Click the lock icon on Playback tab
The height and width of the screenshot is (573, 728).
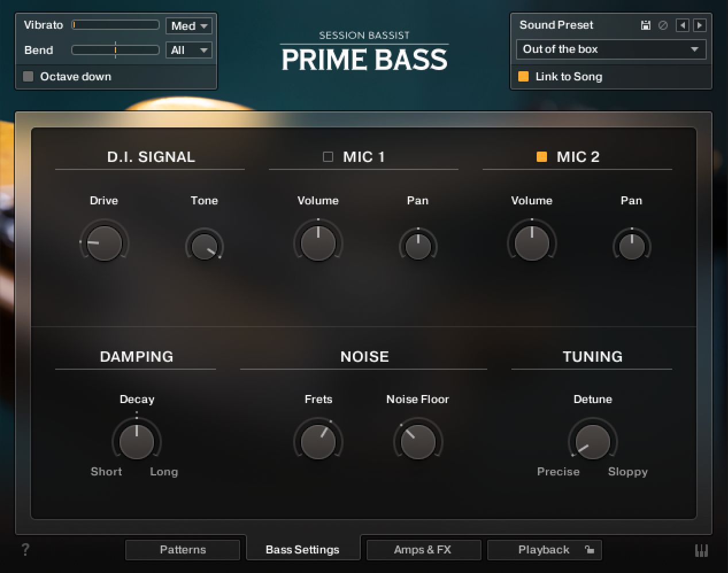click(x=590, y=549)
